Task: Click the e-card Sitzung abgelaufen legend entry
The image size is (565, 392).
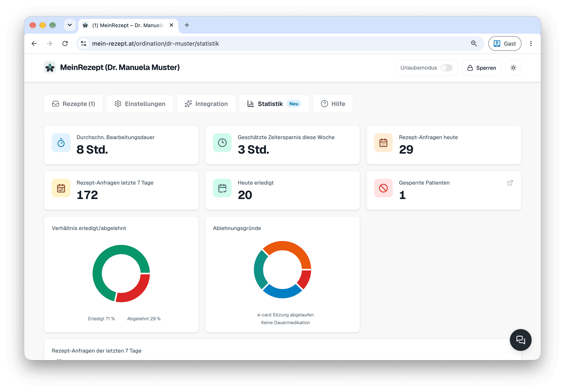Action: 285,315
